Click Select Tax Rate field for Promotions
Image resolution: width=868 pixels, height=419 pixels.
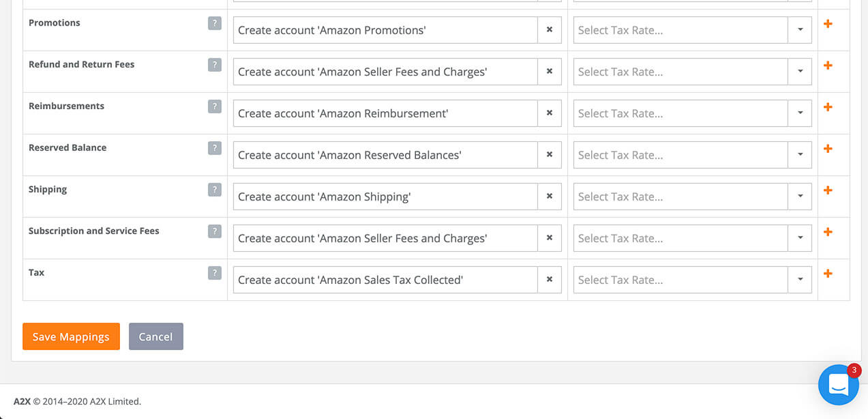click(x=680, y=30)
